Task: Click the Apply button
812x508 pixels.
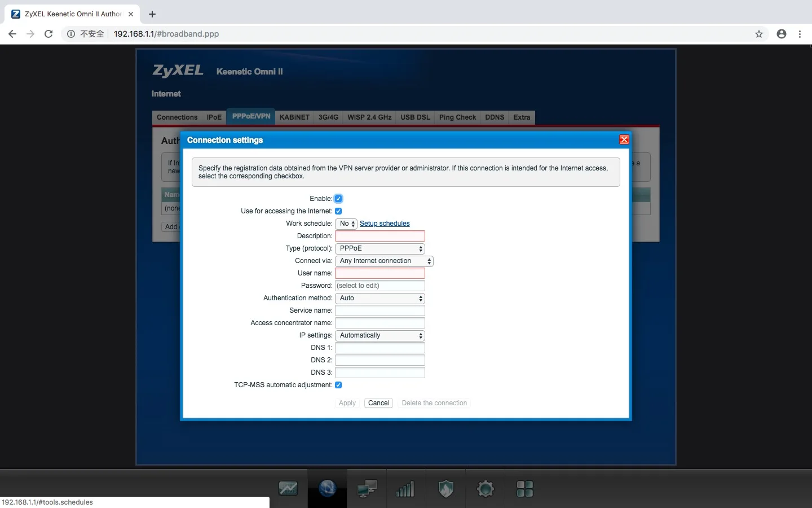Action: click(x=347, y=403)
